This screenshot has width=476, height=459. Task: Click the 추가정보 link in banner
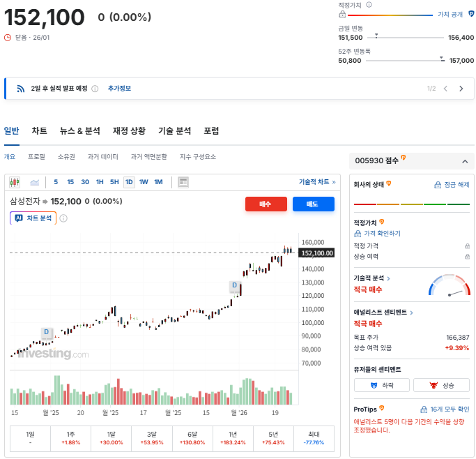119,89
